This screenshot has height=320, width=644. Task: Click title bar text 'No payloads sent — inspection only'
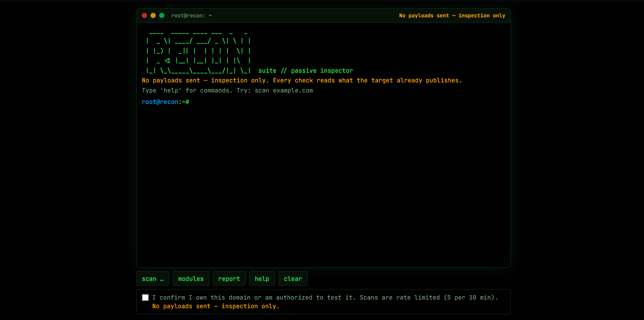point(452,16)
